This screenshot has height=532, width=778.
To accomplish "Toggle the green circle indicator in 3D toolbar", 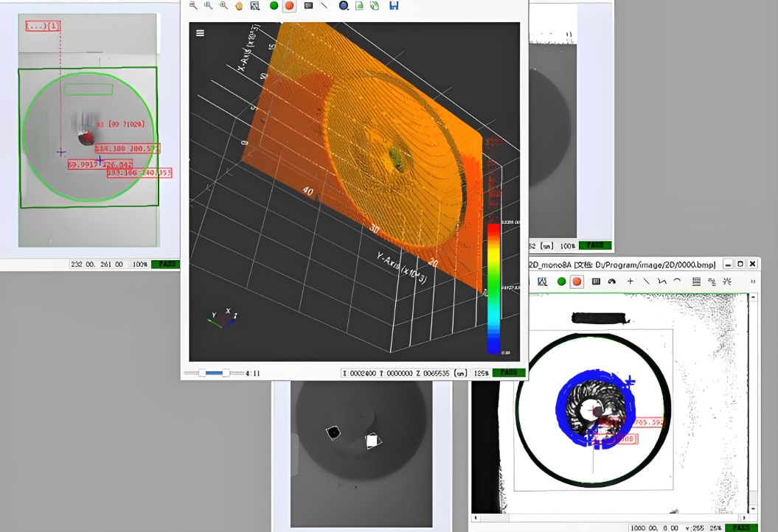I will tap(274, 6).
